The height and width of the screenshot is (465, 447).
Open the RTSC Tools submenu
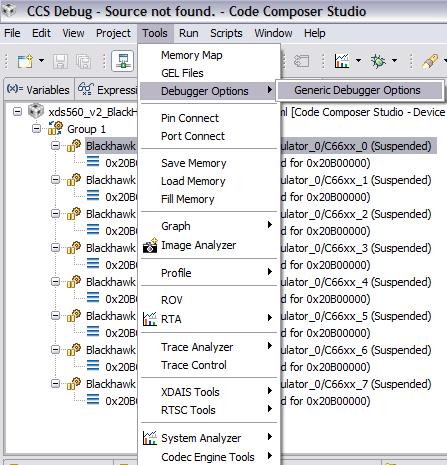point(208,410)
